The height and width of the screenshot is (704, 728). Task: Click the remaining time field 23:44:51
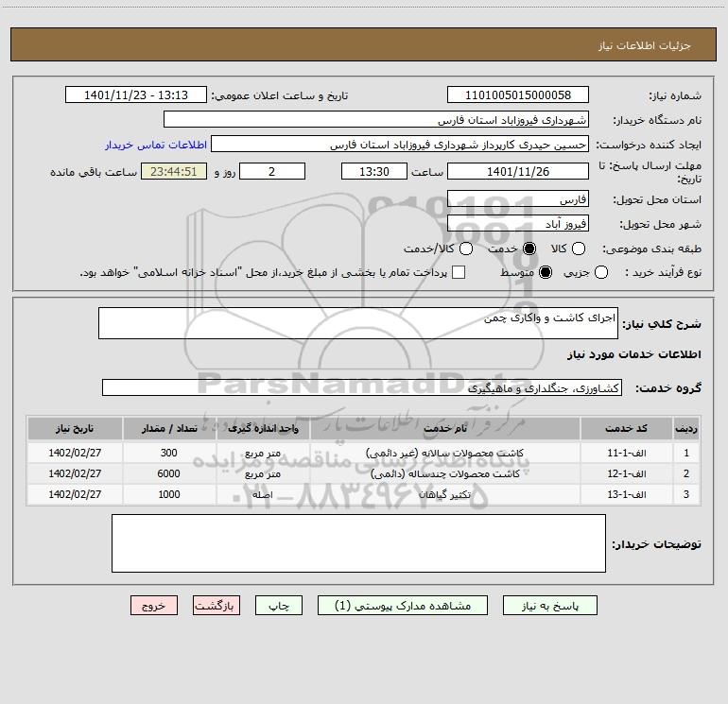pos(174,171)
